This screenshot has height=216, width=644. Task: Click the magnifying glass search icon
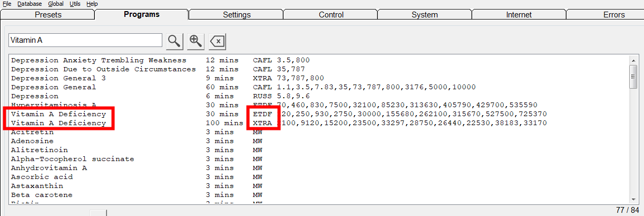click(174, 41)
